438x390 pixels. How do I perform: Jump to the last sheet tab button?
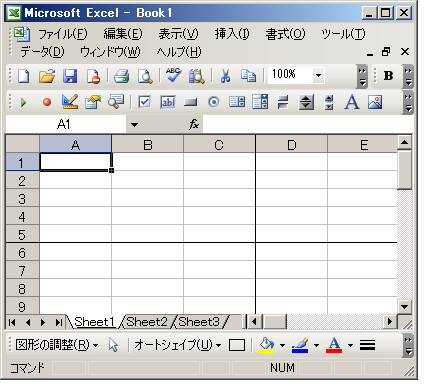click(x=59, y=322)
